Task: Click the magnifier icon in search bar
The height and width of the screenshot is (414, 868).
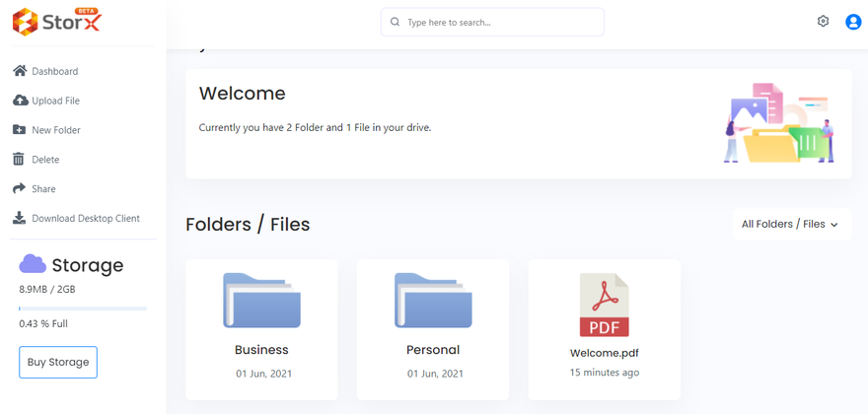Action: 396,22
